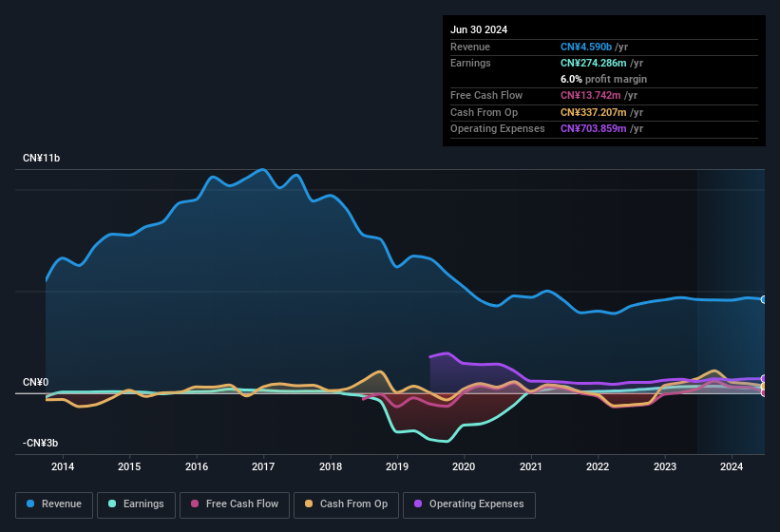The width and height of the screenshot is (780, 532).
Task: Click the Cash From Op label in tooltip
Action: click(x=484, y=112)
